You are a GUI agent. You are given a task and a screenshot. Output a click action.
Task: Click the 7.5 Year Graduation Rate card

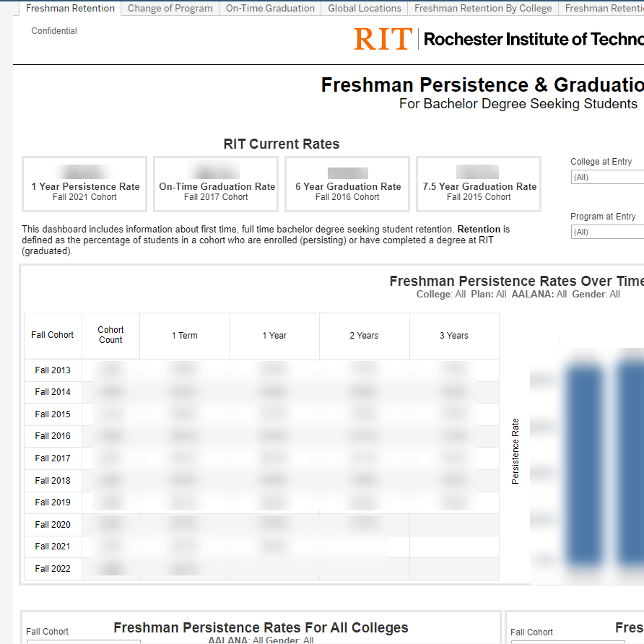point(479,185)
